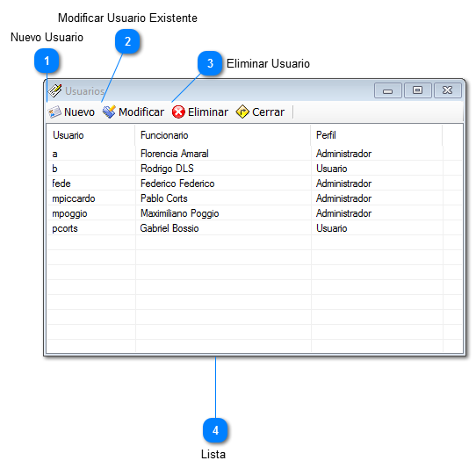The image size is (476, 475).
Task: Select the 'mpiccardo' user row
Action: pyautogui.click(x=255, y=198)
